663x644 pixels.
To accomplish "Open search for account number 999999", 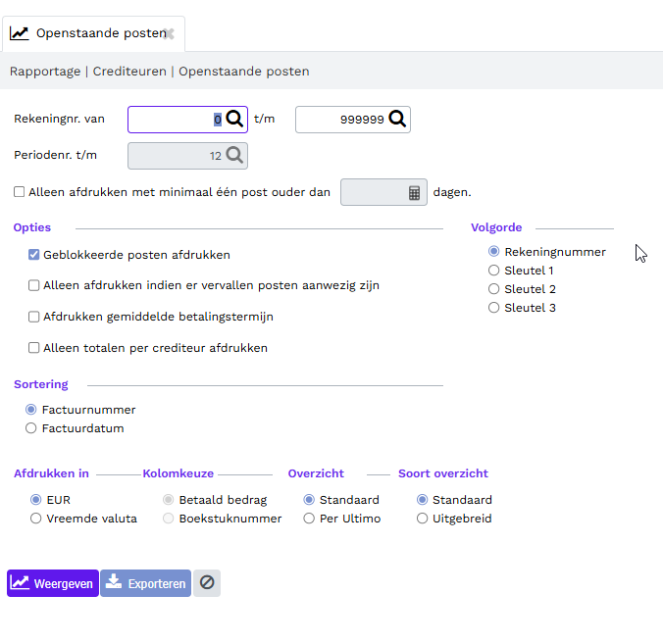I will tap(397, 120).
